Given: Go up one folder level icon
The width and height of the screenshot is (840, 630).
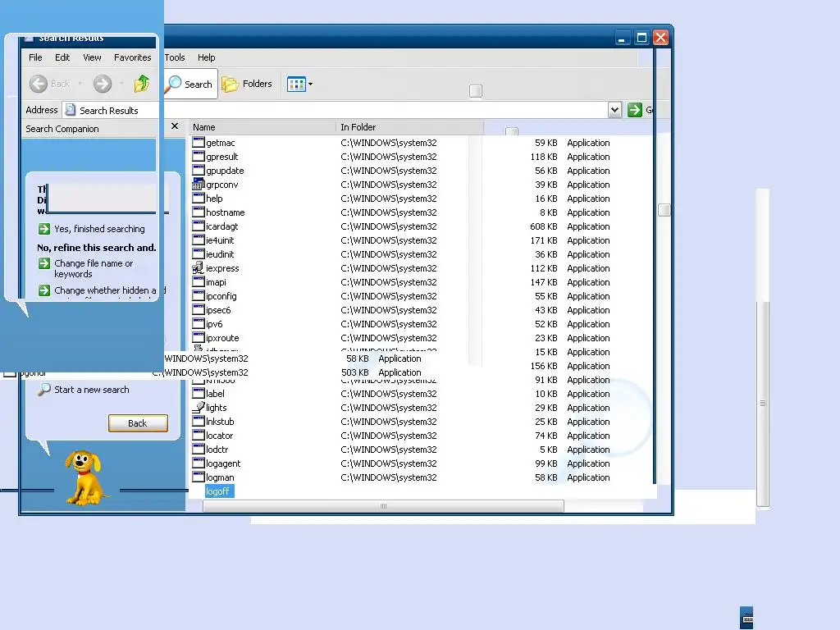Looking at the screenshot, I should 142,84.
